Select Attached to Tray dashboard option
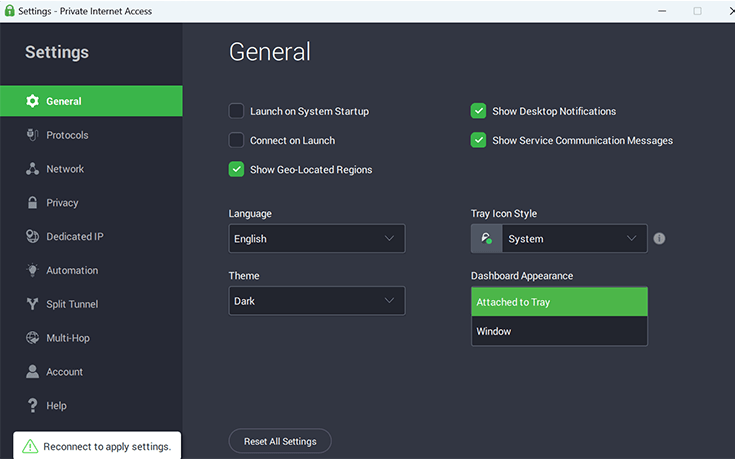735x459 pixels. (x=559, y=302)
